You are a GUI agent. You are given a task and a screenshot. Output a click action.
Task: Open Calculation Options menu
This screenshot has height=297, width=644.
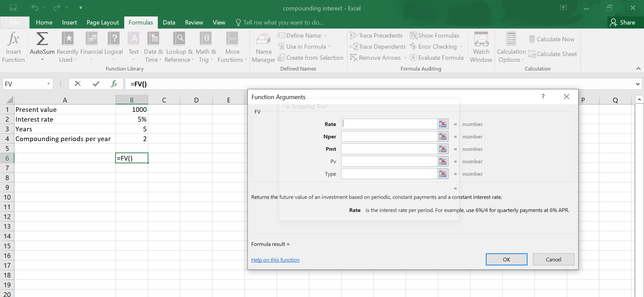511,47
